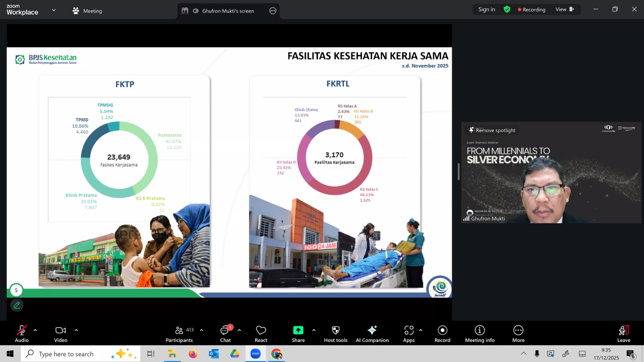Open the More options menu
The height and width of the screenshot is (362, 644).
(x=518, y=333)
